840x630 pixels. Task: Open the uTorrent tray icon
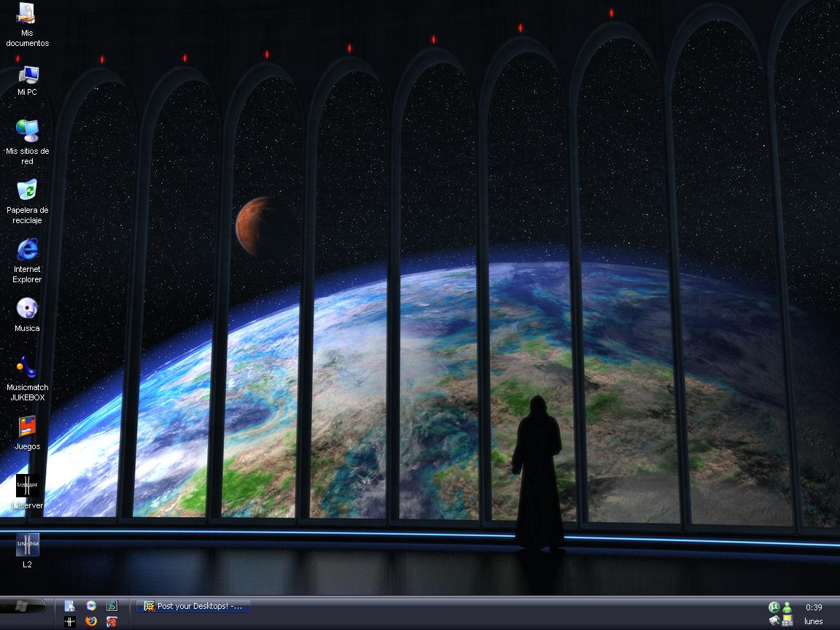pyautogui.click(x=774, y=607)
